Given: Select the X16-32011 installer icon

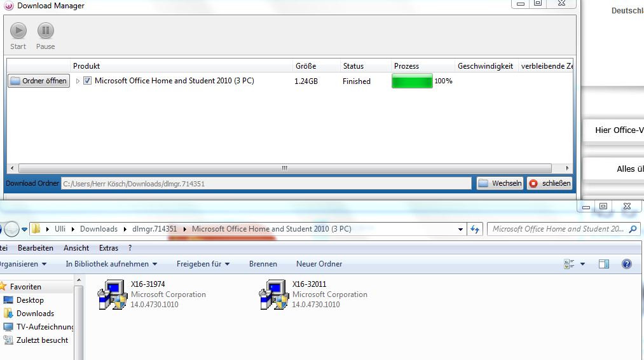Looking at the screenshot, I should point(273,294).
